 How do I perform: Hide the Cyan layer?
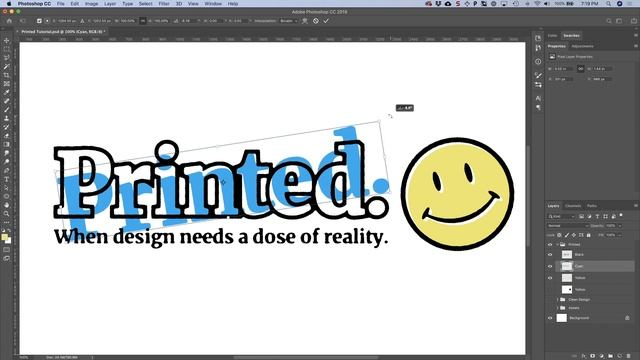[x=550, y=266]
